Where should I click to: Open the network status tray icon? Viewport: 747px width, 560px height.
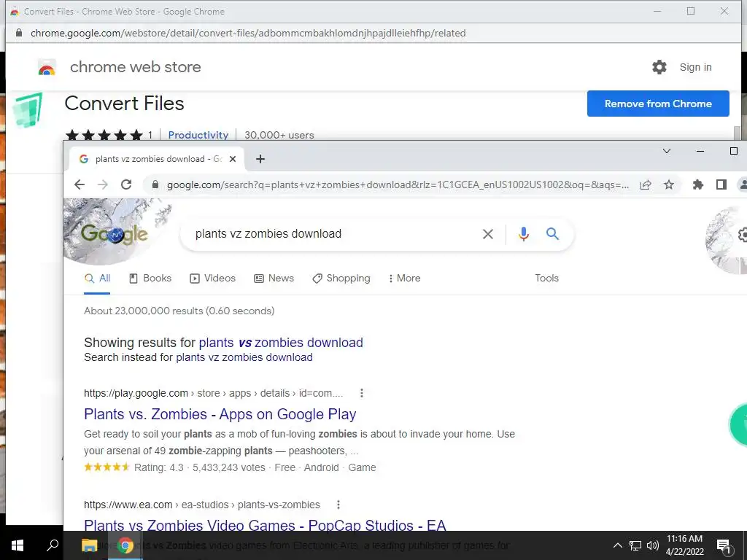tap(635, 545)
